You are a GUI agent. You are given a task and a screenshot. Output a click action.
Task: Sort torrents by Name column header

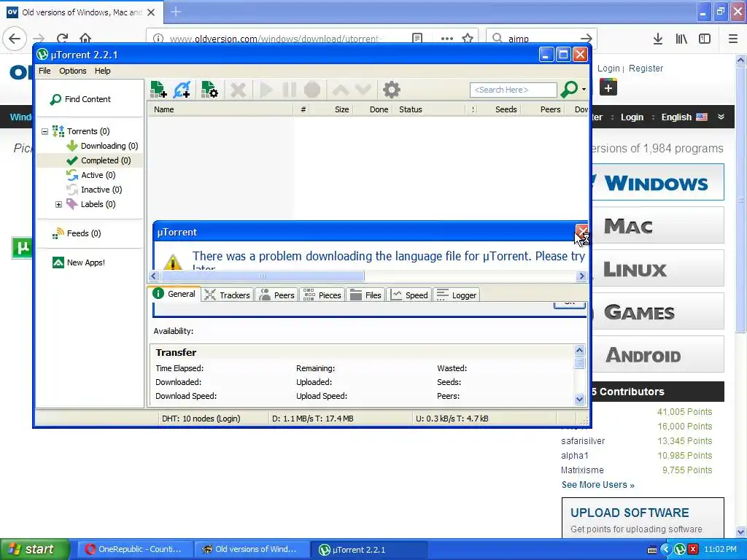click(x=220, y=109)
